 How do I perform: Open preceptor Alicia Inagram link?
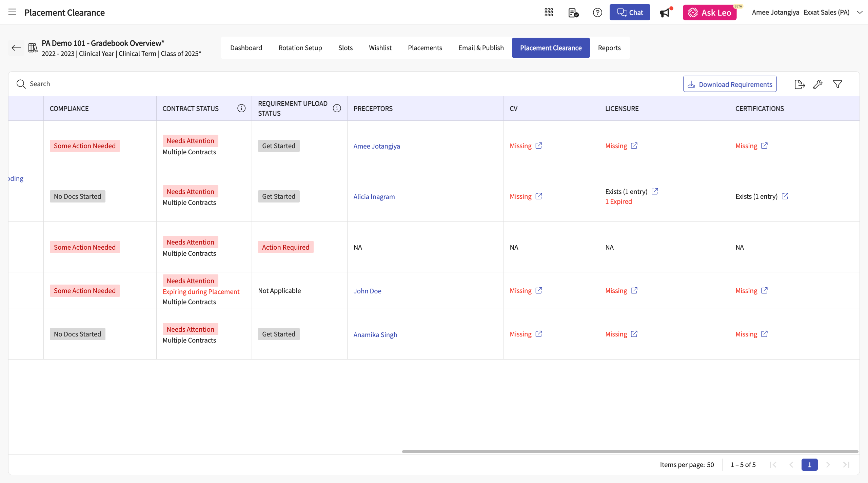pos(374,197)
